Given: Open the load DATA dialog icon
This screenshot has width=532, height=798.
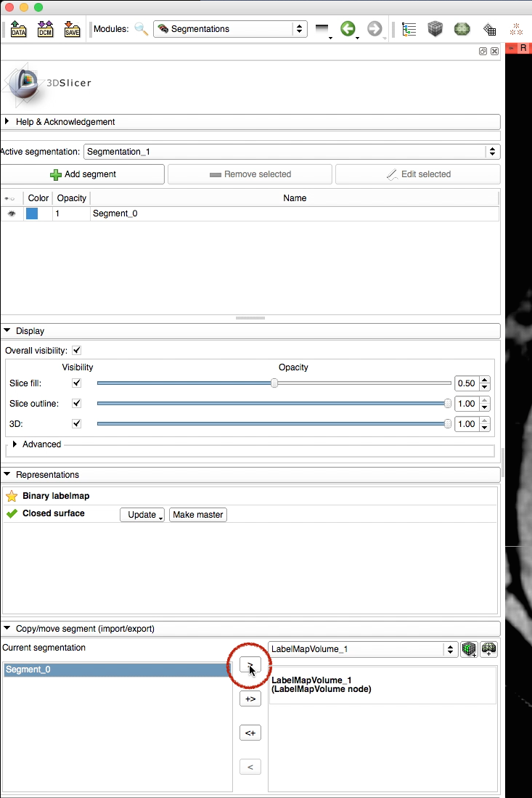Looking at the screenshot, I should [x=18, y=29].
